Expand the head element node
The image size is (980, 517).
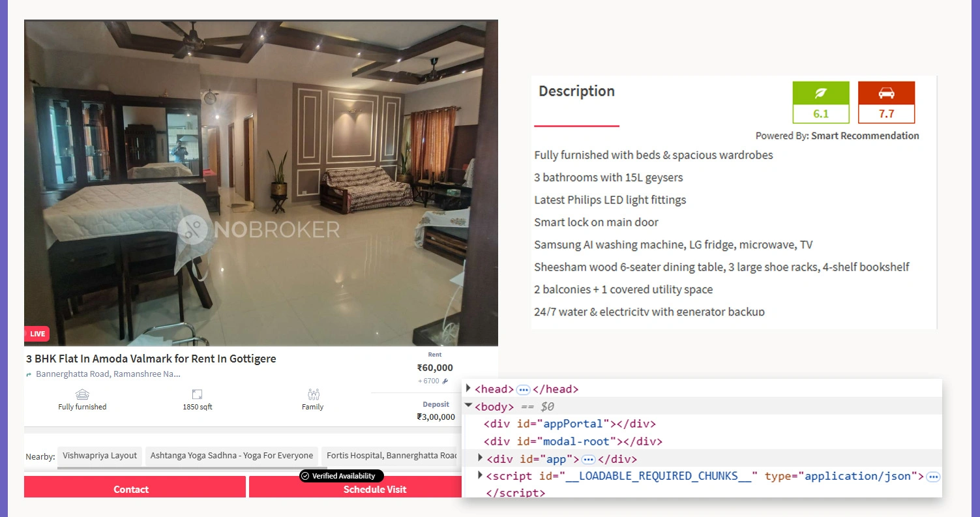coord(468,389)
